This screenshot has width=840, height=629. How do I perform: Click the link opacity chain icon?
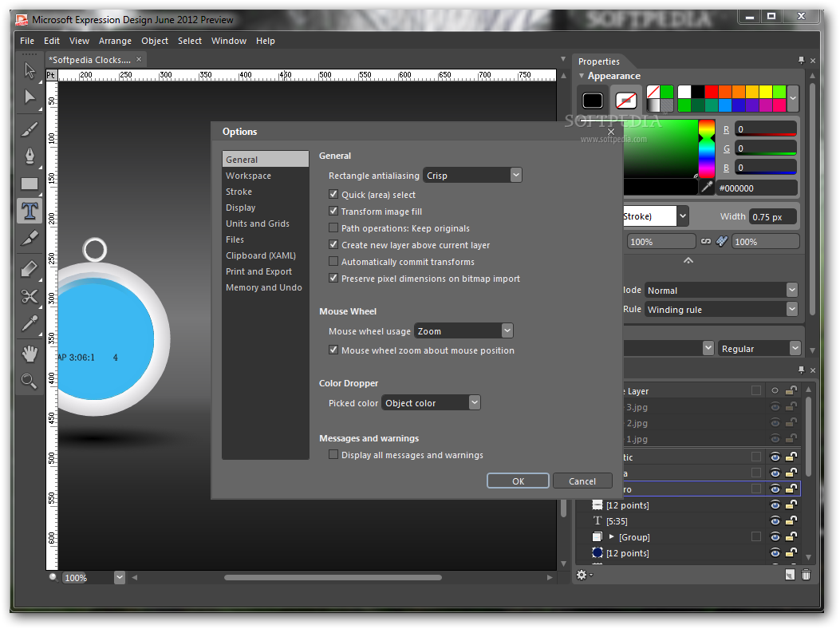(x=706, y=241)
